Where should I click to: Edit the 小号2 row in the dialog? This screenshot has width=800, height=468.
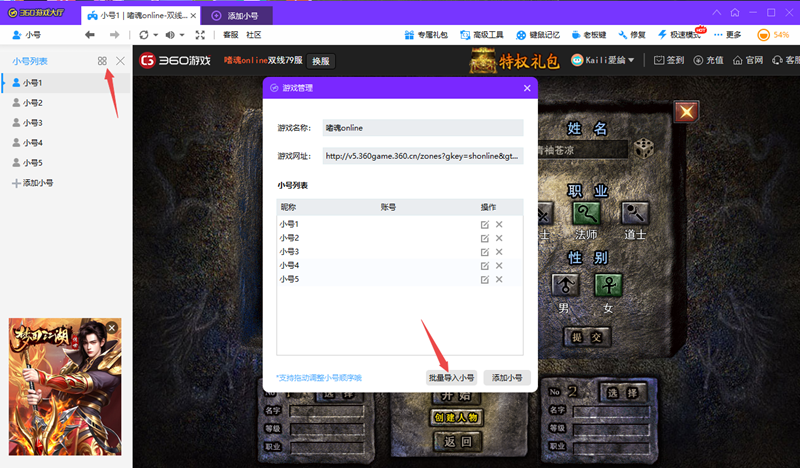click(x=485, y=238)
